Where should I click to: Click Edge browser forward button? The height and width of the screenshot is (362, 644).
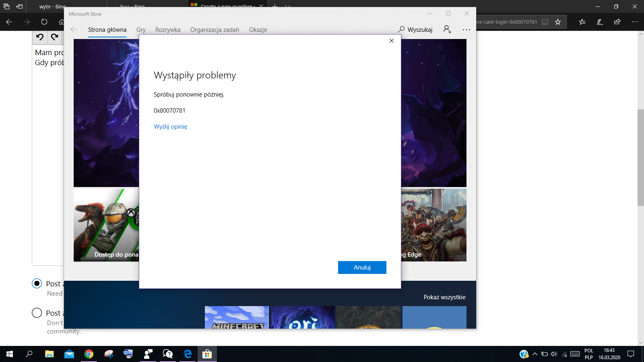(27, 22)
